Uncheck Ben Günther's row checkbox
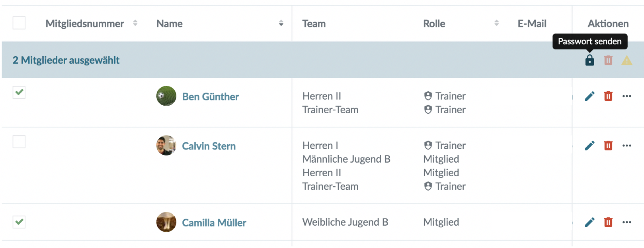 click(19, 92)
